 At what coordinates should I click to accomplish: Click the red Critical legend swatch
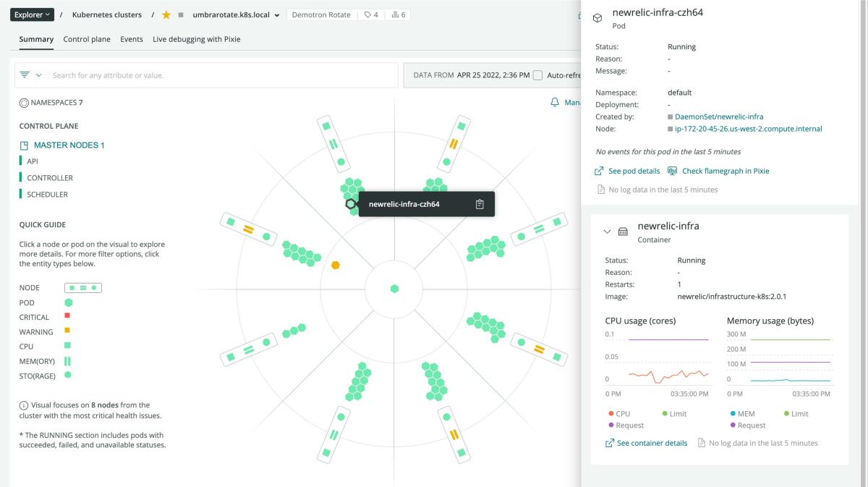coord(67,316)
